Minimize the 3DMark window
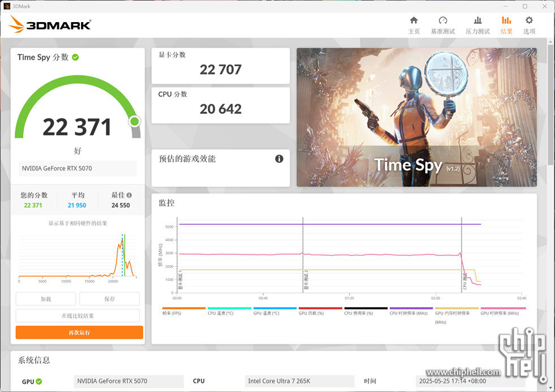The height and width of the screenshot is (392, 555). tap(505, 6)
